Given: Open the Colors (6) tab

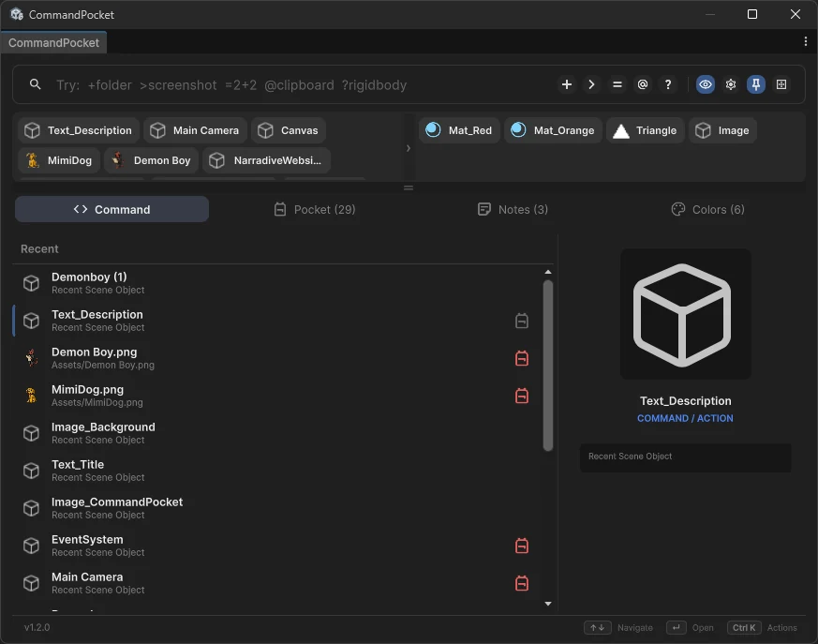Looking at the screenshot, I should coord(708,209).
